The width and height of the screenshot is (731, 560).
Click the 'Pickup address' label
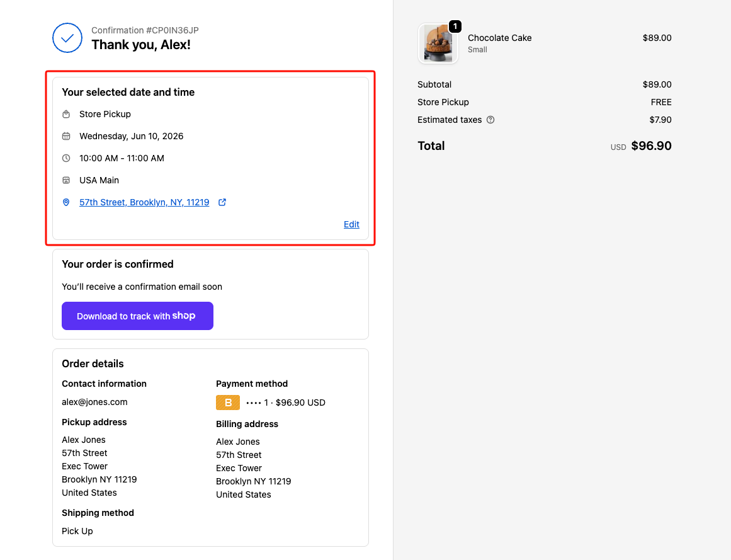pyautogui.click(x=94, y=422)
